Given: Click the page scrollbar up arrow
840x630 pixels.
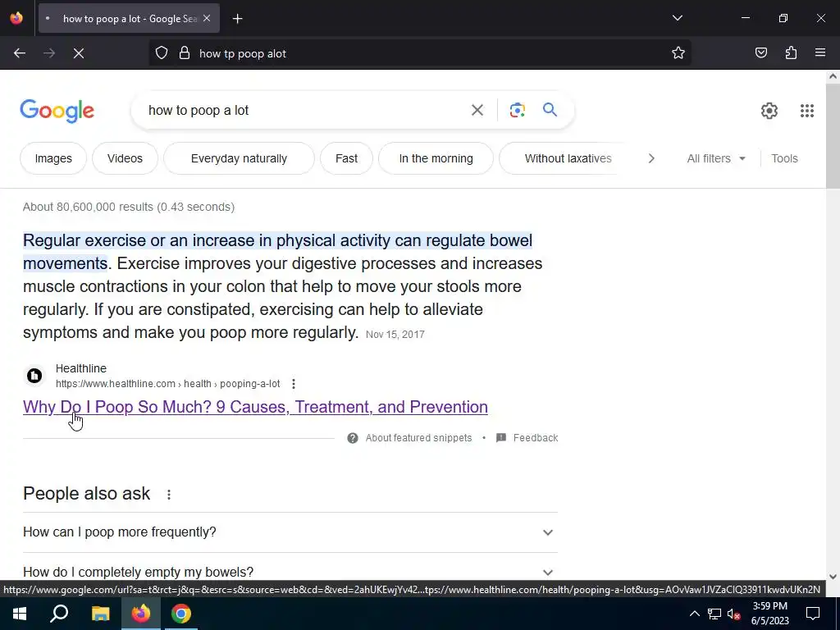Looking at the screenshot, I should 833,76.
